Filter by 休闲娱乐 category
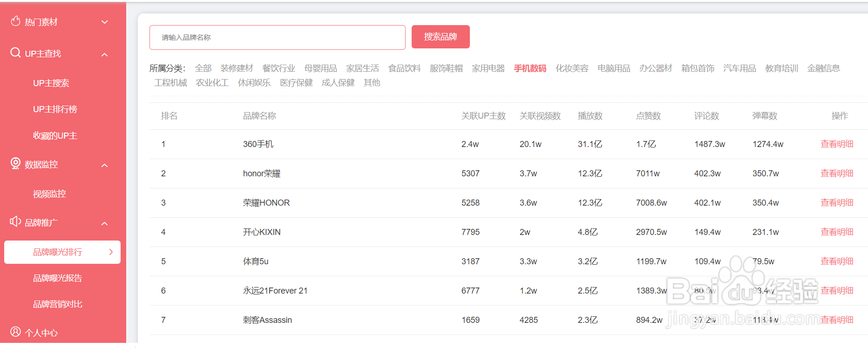Image resolution: width=868 pixels, height=348 pixels. click(254, 83)
